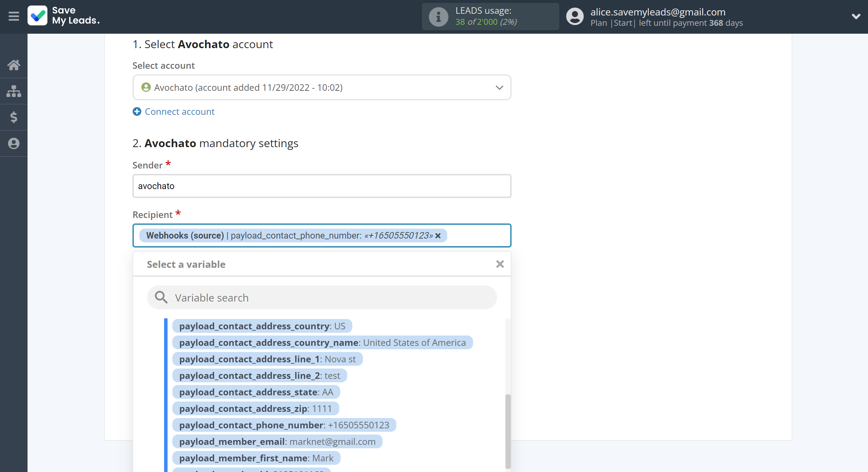This screenshot has width=868, height=472.
Task: Go to Home in sidebar
Action: [x=14, y=65]
